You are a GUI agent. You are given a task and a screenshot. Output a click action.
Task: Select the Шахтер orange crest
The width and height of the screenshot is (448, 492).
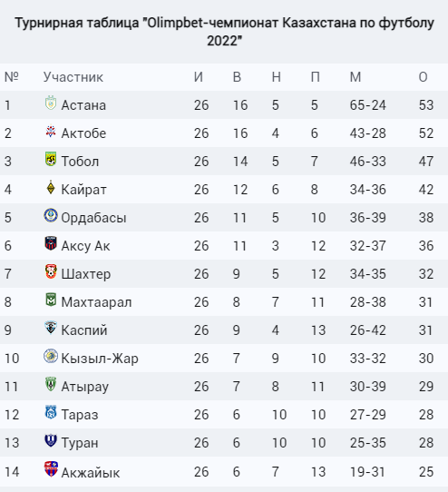(51, 271)
